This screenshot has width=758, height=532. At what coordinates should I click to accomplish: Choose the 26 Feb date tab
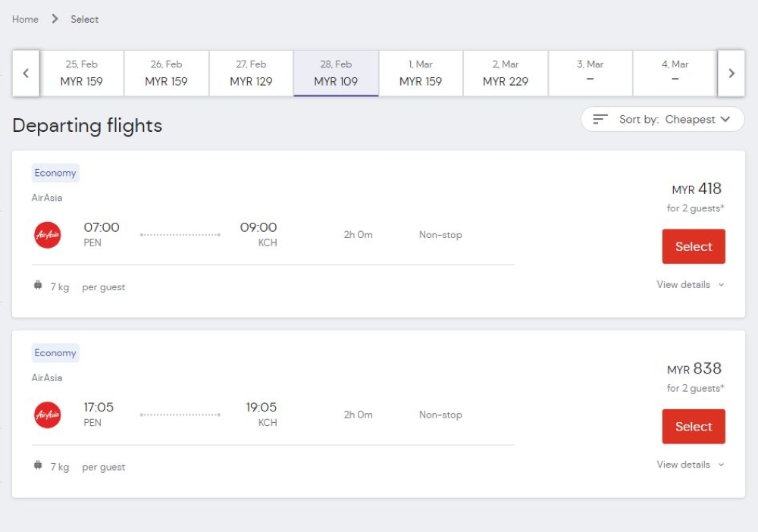(x=166, y=74)
